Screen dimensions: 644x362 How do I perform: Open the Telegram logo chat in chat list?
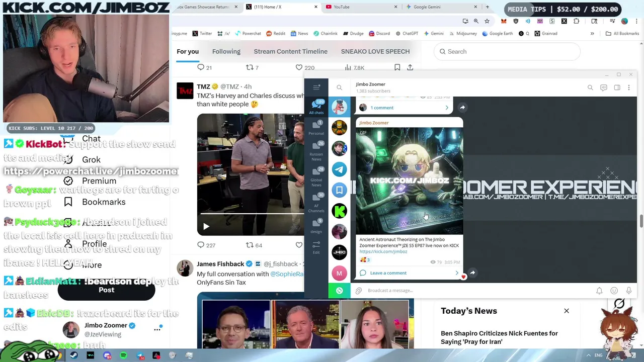[x=339, y=169]
